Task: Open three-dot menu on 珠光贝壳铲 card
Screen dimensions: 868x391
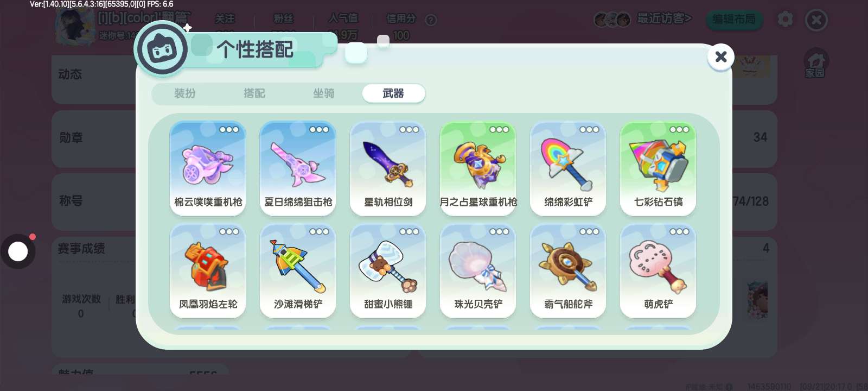Action: pos(499,231)
